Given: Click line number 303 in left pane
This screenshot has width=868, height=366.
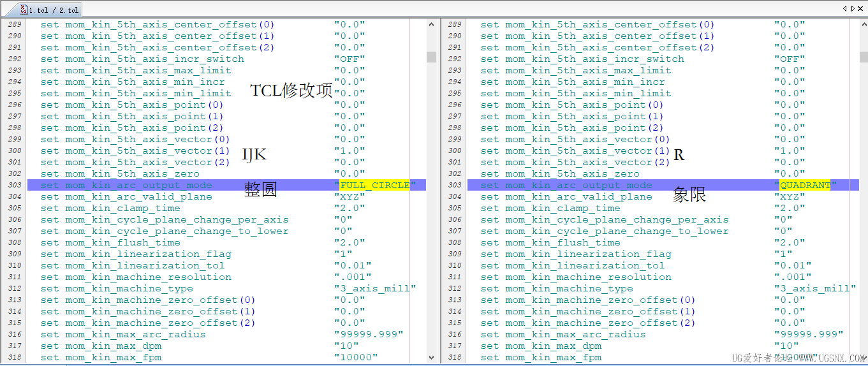Looking at the screenshot, I should click(15, 186).
